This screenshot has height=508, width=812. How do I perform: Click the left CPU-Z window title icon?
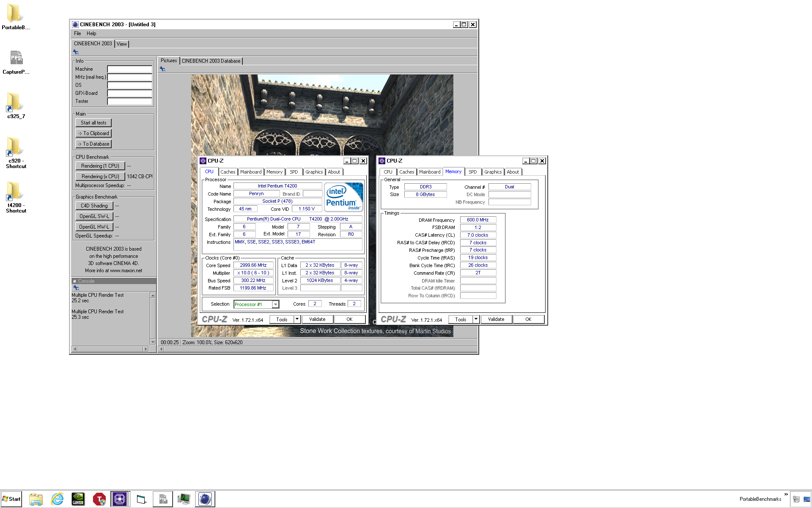coord(203,161)
